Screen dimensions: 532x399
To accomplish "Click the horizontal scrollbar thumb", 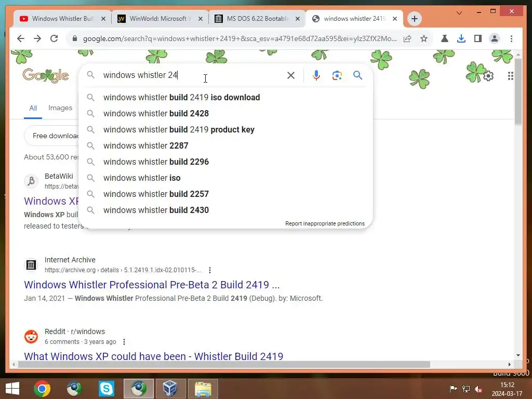I will click(x=224, y=364).
